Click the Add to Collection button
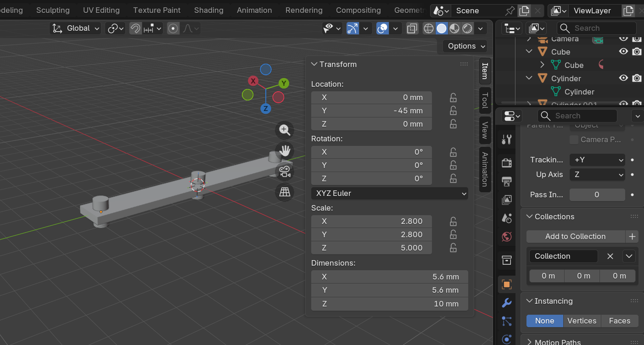Image resolution: width=644 pixels, height=345 pixels. click(x=576, y=236)
